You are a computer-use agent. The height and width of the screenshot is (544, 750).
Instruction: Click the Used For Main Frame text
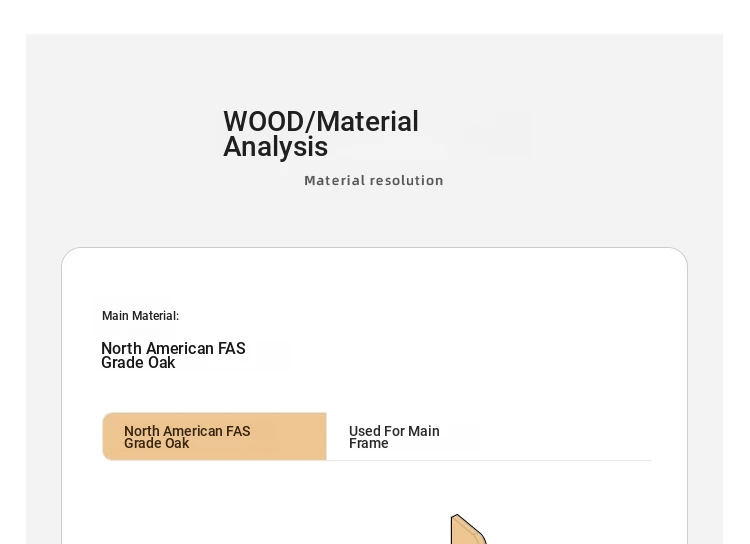pos(394,437)
